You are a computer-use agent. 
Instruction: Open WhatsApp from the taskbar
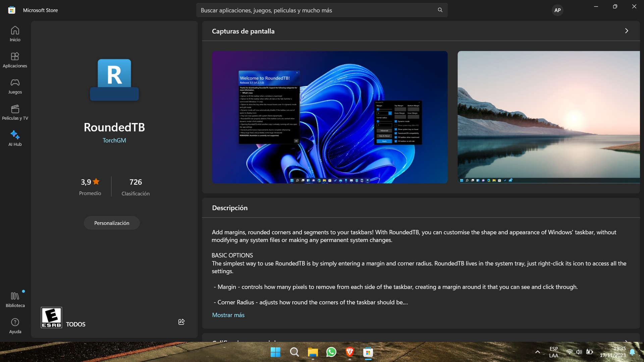click(331, 352)
